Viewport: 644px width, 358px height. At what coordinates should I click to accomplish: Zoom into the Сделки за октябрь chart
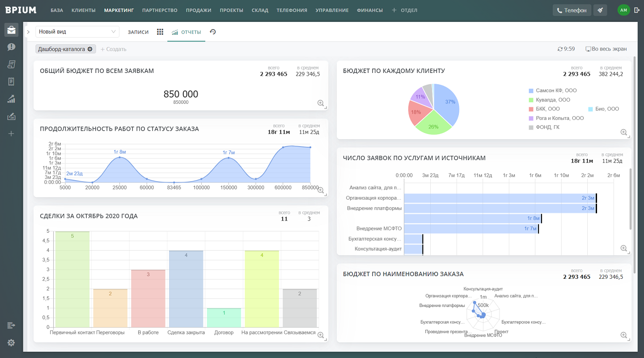click(321, 335)
